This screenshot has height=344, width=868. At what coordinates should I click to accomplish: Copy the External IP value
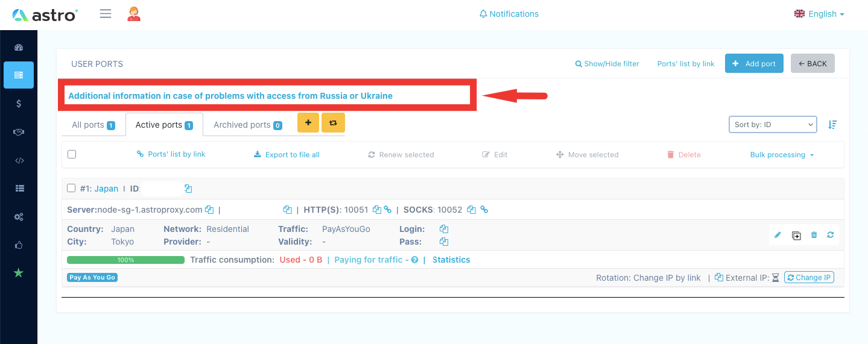coord(719,278)
